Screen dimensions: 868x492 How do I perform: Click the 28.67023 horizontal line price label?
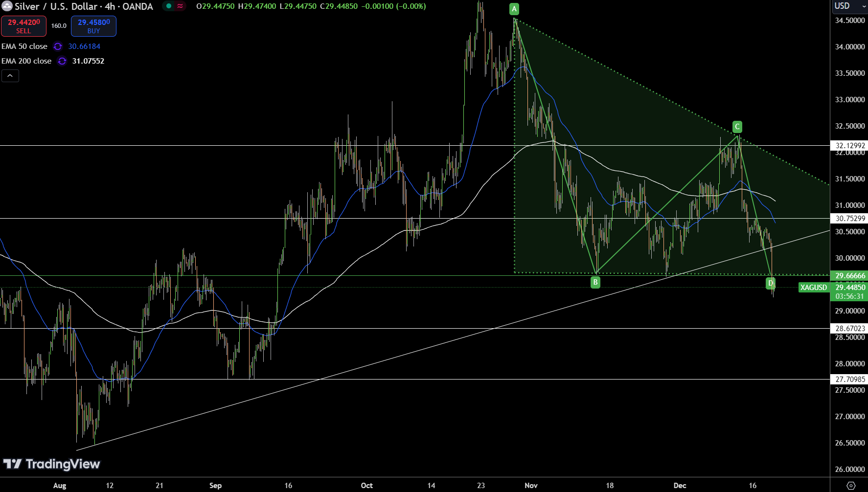point(849,329)
